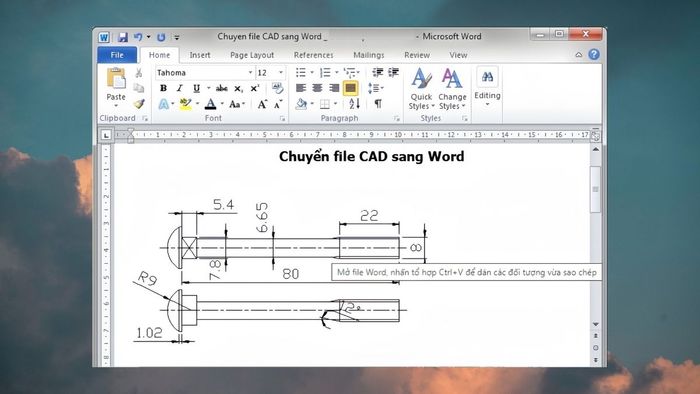The width and height of the screenshot is (700, 394).
Task: Click the vertical scrollbar up arrow
Action: pyautogui.click(x=596, y=150)
